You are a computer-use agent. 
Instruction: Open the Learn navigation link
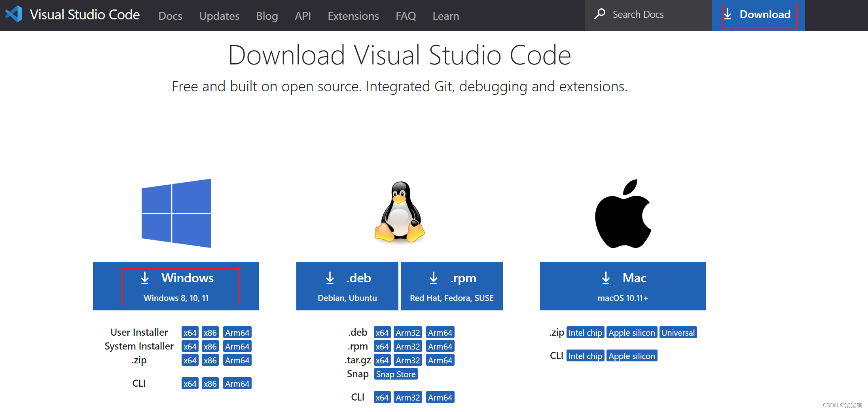pos(446,16)
